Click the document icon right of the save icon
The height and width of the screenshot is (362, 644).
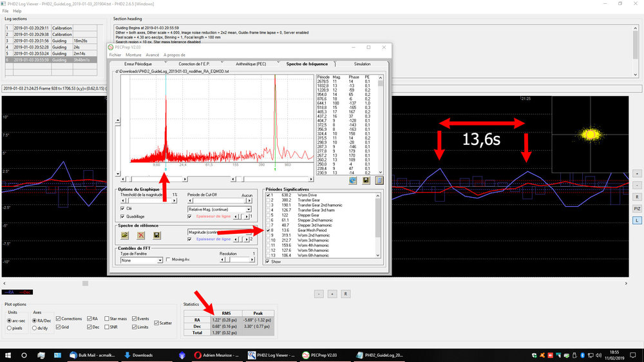click(379, 180)
